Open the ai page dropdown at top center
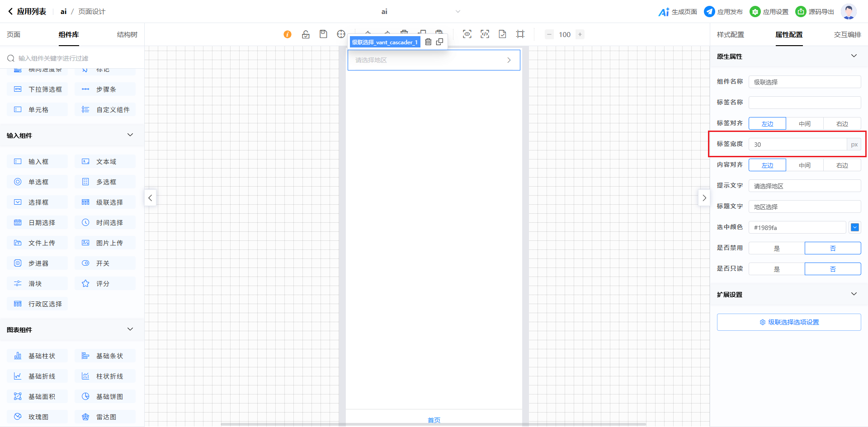The width and height of the screenshot is (868, 427). coord(458,12)
